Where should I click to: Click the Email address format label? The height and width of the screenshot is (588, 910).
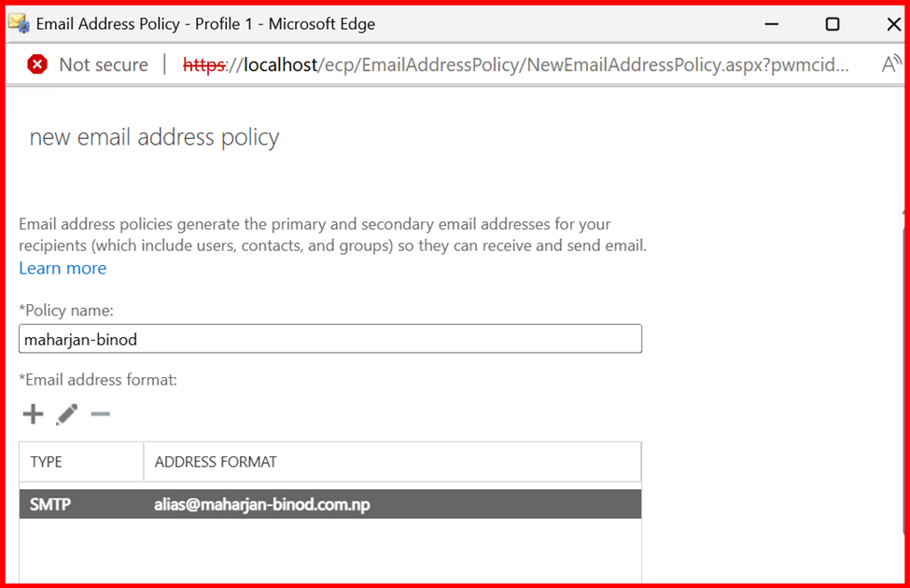pyautogui.click(x=98, y=380)
